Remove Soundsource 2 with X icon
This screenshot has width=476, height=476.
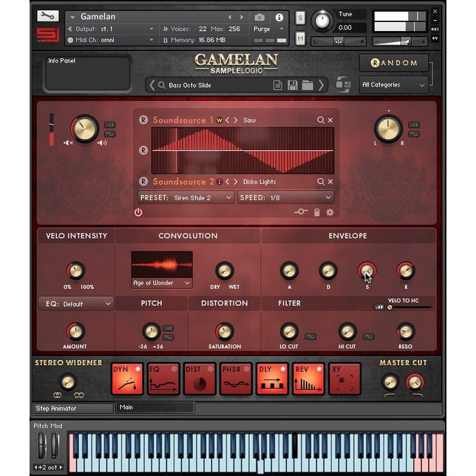(330, 182)
